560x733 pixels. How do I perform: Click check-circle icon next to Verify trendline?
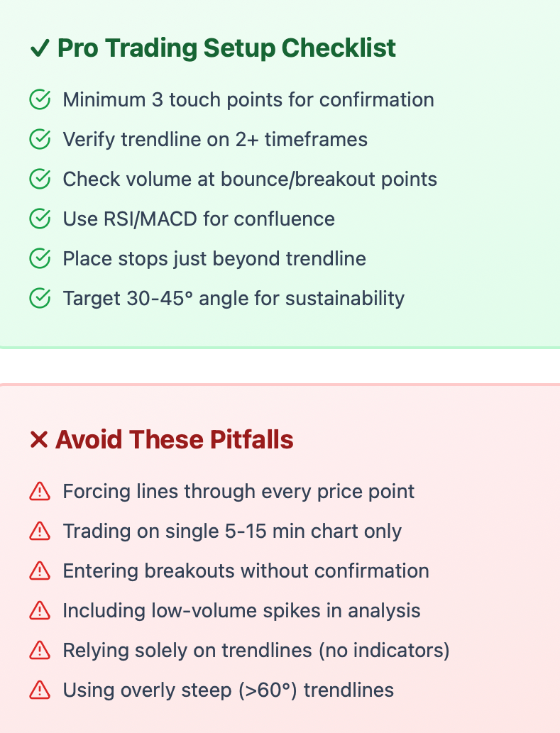pos(40,139)
